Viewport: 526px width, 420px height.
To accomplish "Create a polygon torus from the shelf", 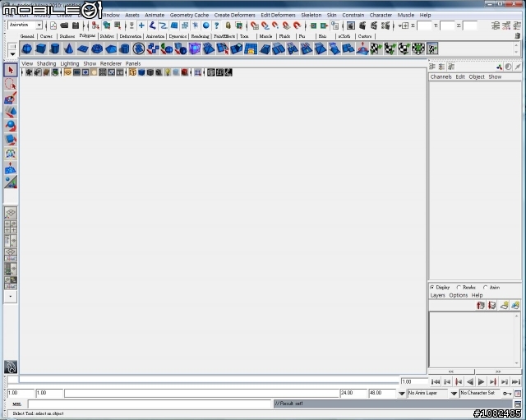I will (97, 49).
